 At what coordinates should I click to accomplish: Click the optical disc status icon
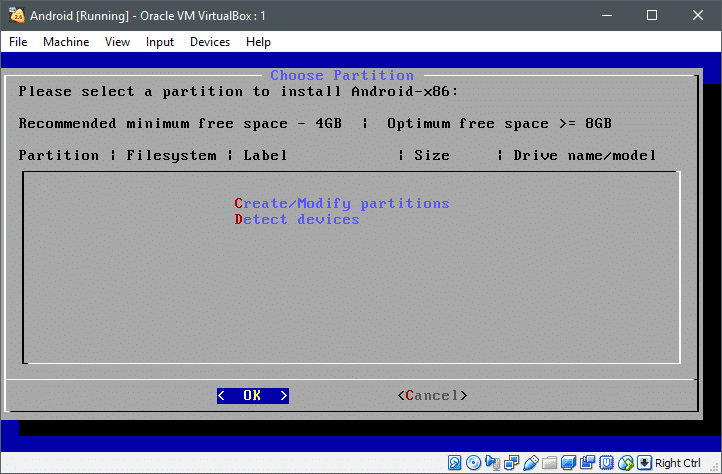(x=474, y=463)
